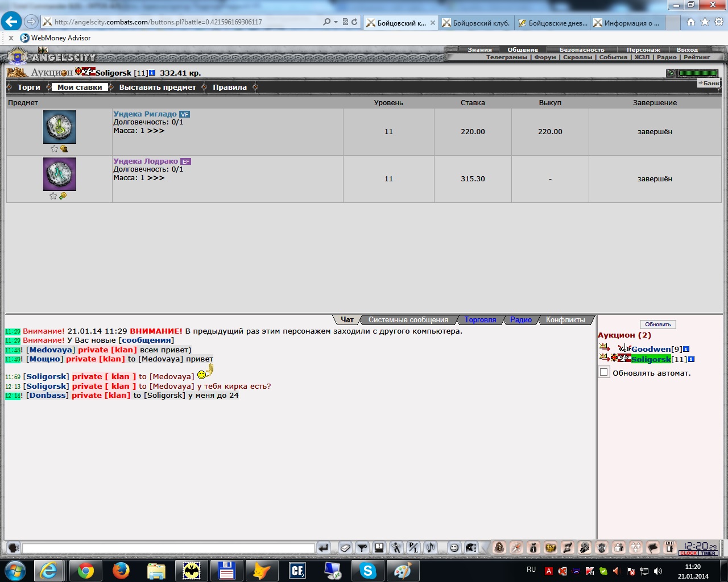Screen dimensions: 728x582
Task: Click the CLOCK button under the timer
Action: pyautogui.click(x=688, y=553)
